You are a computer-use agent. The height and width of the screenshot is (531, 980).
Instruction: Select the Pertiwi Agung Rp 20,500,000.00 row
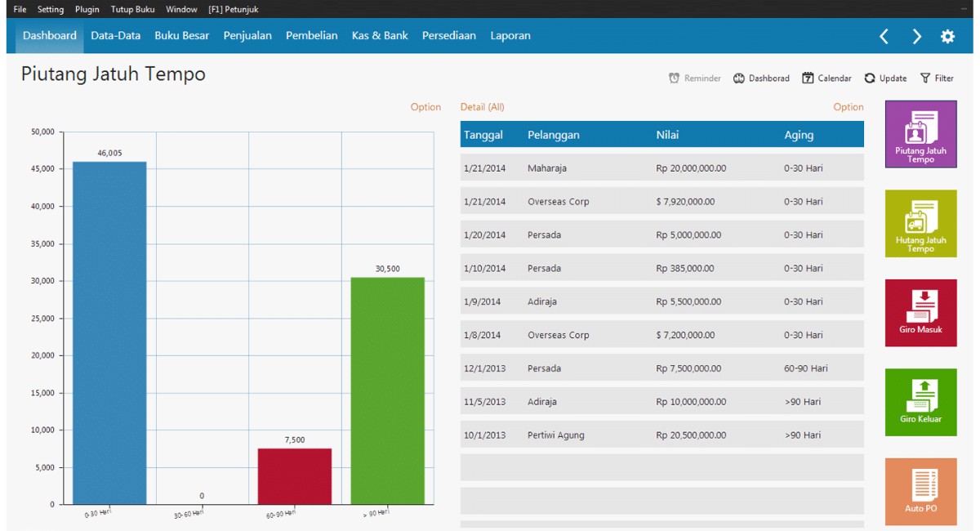[x=661, y=435]
